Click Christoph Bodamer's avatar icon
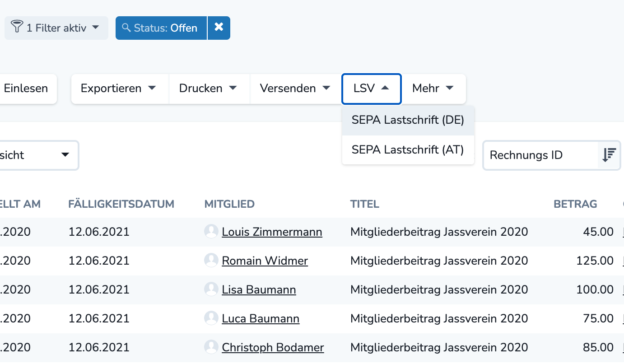 211,347
